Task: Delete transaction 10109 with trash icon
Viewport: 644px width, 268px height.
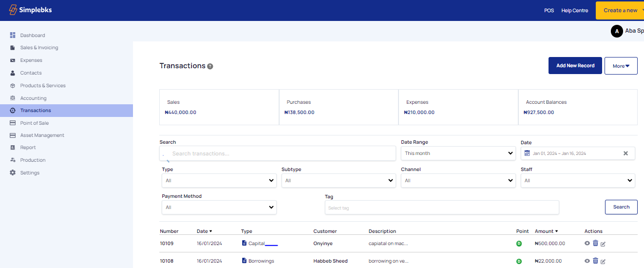Action: pyautogui.click(x=595, y=243)
